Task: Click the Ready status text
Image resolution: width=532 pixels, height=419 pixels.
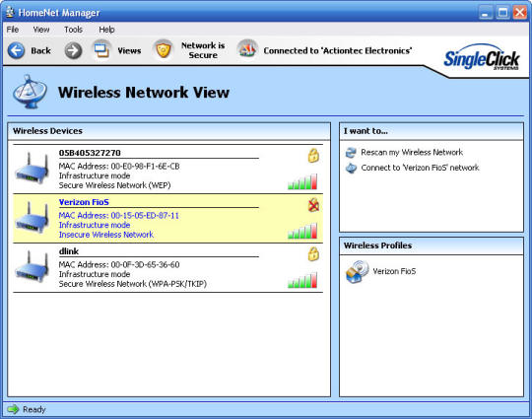Action: click(33, 409)
